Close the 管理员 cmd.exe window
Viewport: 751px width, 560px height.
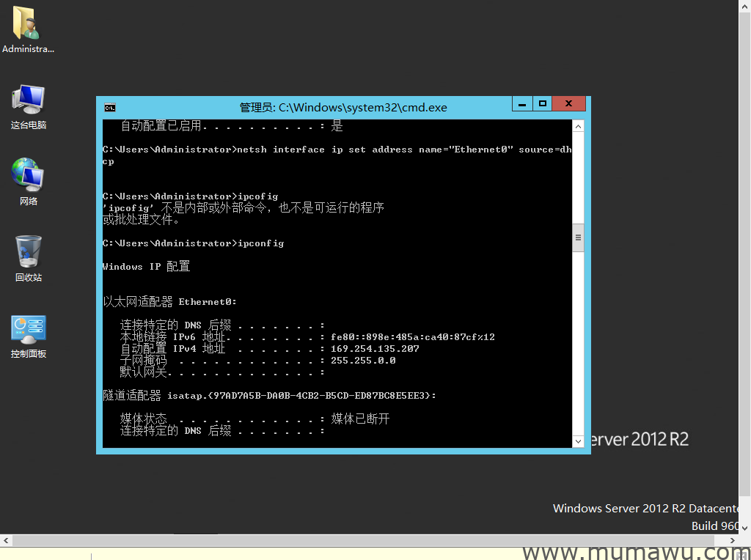pyautogui.click(x=568, y=104)
